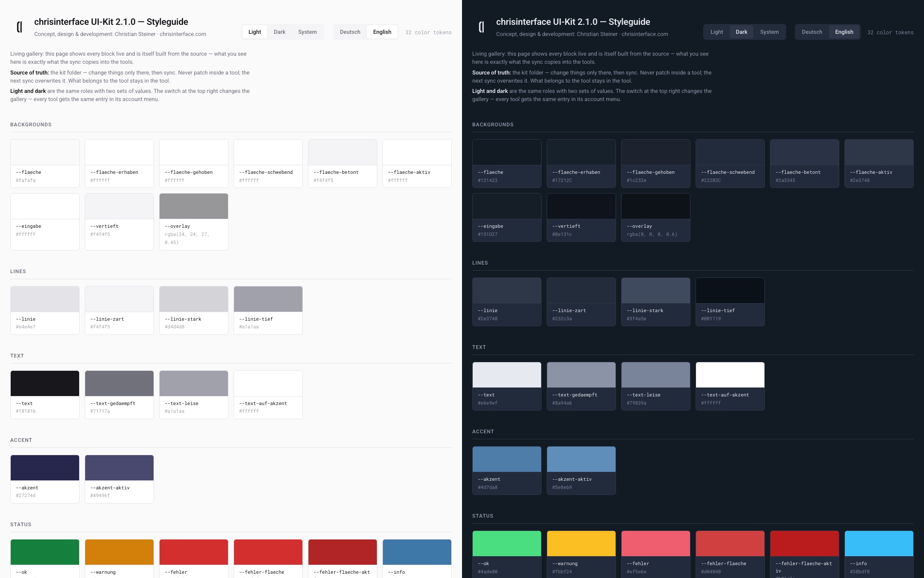Click the logo icon in the light pane header
The width and height of the screenshot is (924, 578).
click(19, 27)
